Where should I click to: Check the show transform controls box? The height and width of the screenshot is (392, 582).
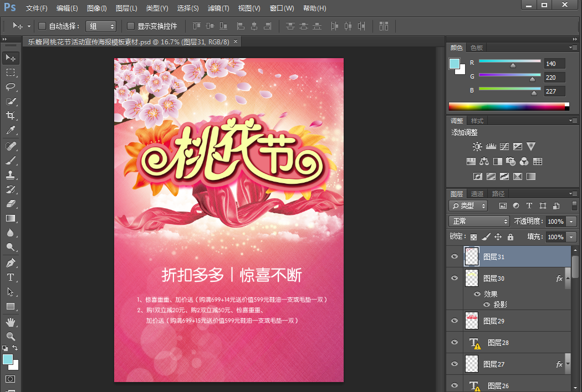pos(131,26)
